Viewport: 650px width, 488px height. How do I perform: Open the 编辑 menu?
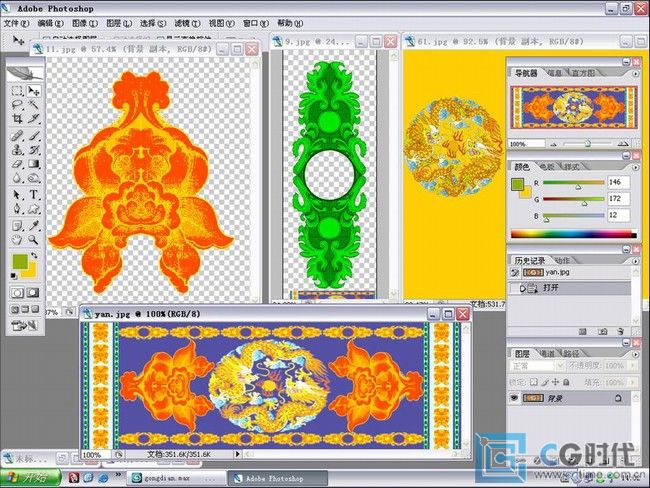coord(51,24)
